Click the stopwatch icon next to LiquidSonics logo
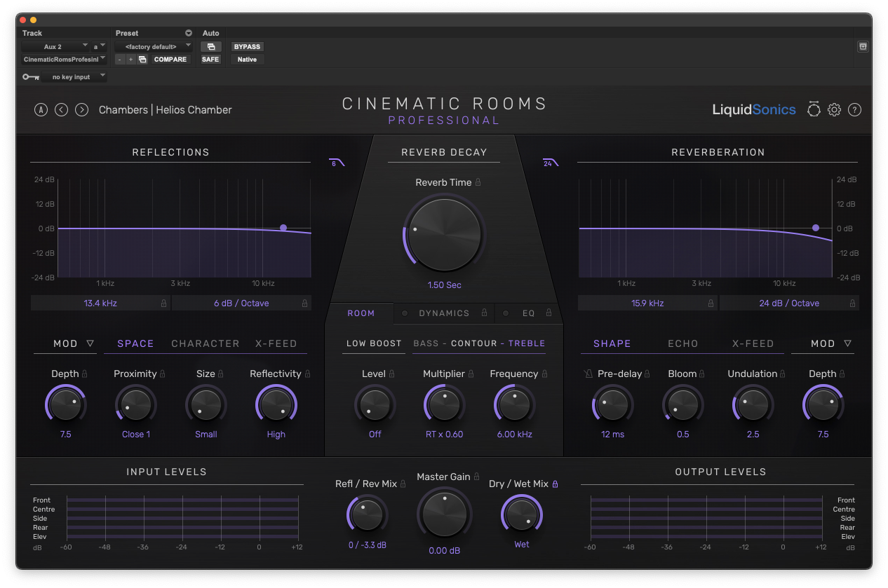Viewport: 888px width, 588px height. click(814, 109)
